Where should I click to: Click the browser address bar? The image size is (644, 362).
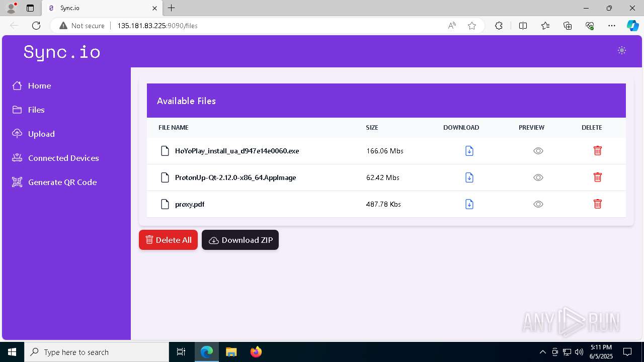click(x=267, y=26)
